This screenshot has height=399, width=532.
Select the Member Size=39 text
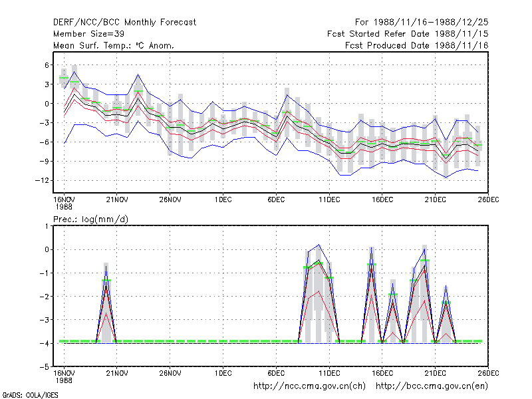[88, 34]
